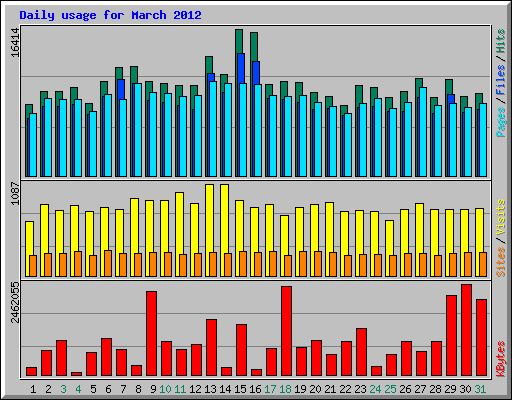The height and width of the screenshot is (400, 512).
Task: Click the red KBytes bar for day 18
Action: click(x=286, y=331)
